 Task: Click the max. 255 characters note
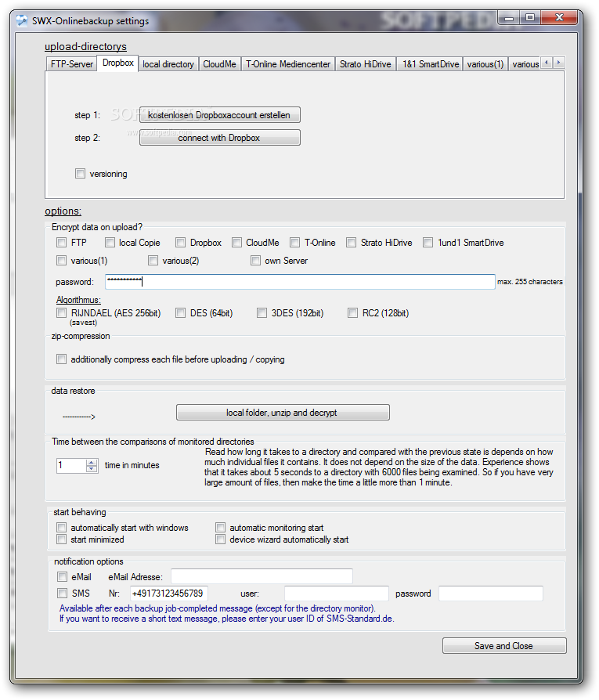click(530, 282)
